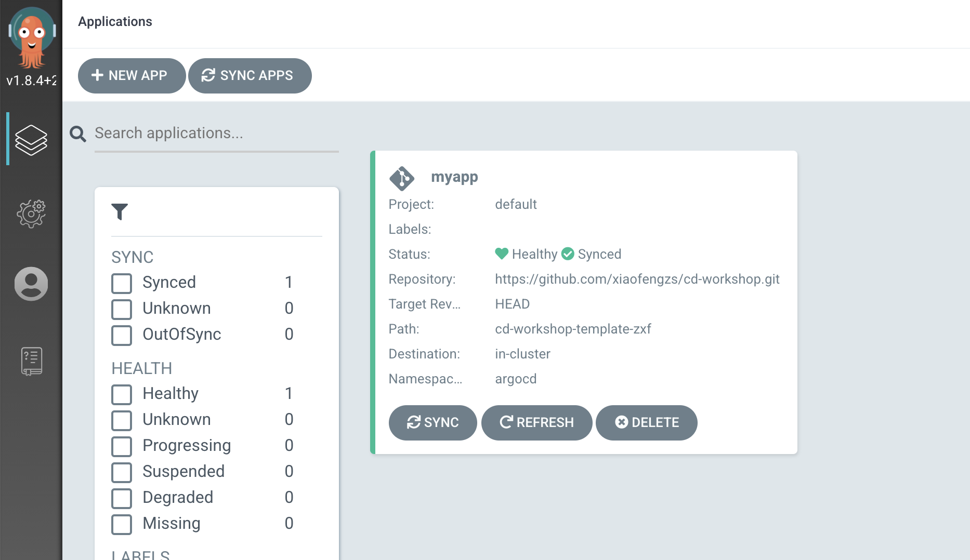
Task: Click the Argo CD octopus logo
Action: coord(31,37)
